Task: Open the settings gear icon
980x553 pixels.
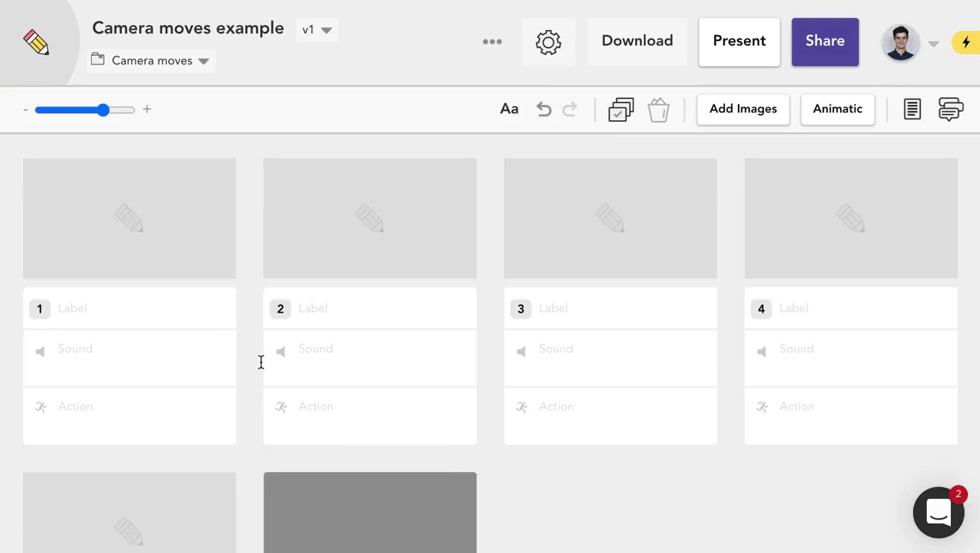Action: coord(548,42)
